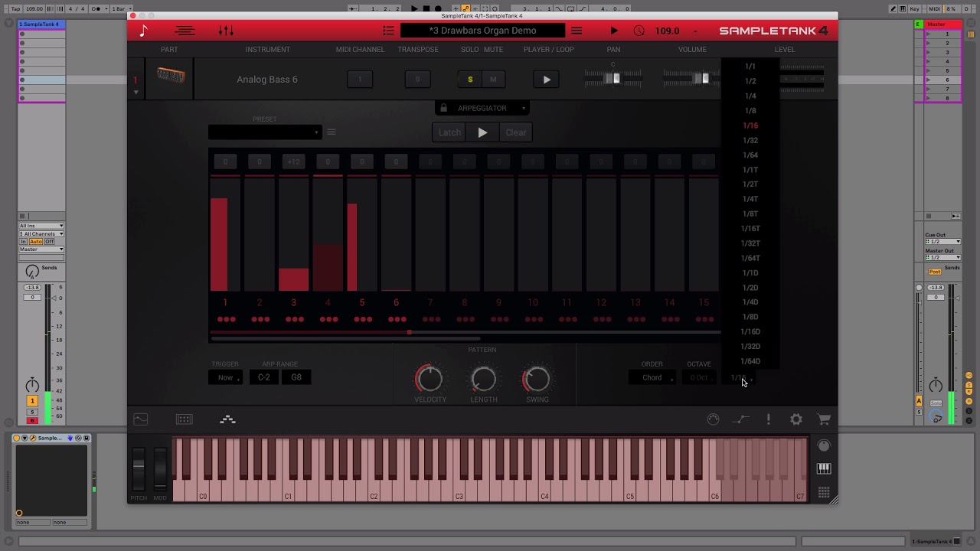This screenshot has height=551, width=980.
Task: Open the Trigger Now dropdown
Action: 226,377
